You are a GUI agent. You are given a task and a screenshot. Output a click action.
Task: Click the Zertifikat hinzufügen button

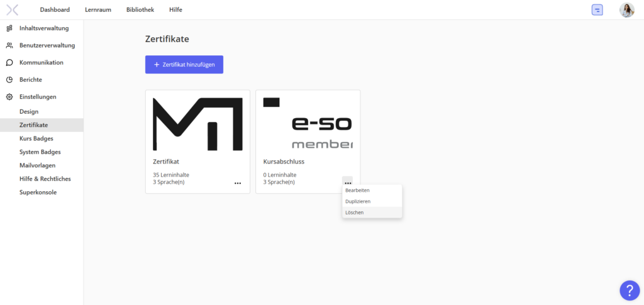click(184, 64)
